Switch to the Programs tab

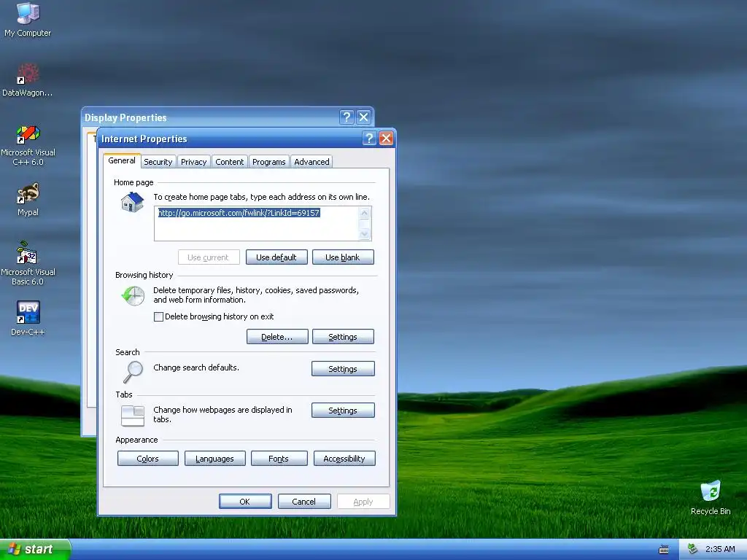268,162
